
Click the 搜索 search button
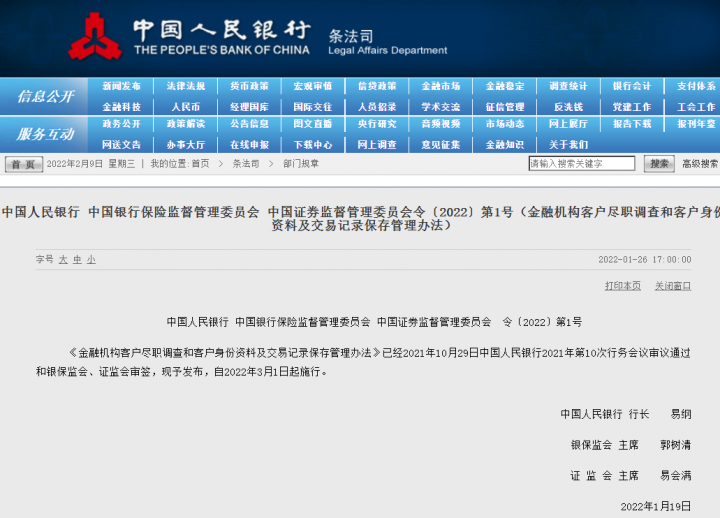[659, 163]
